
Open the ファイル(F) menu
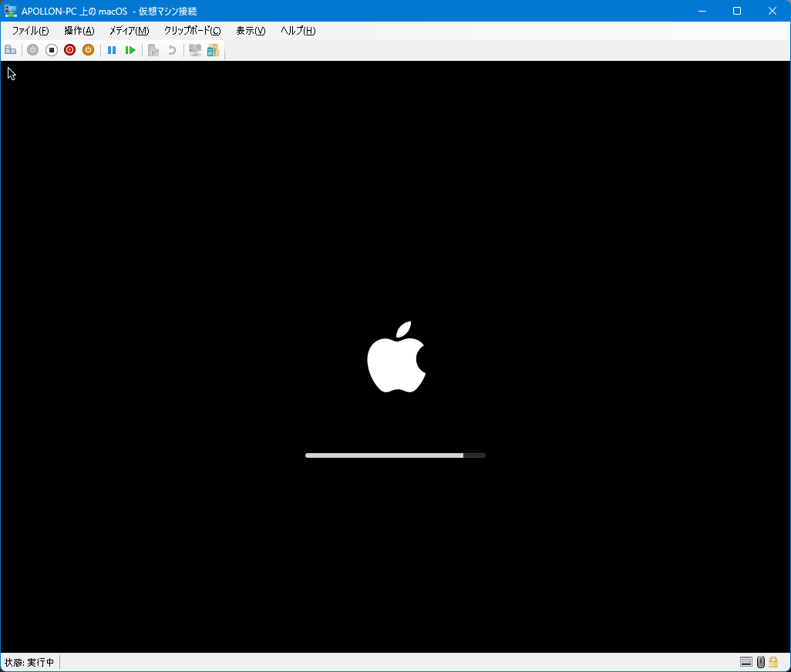click(x=30, y=31)
